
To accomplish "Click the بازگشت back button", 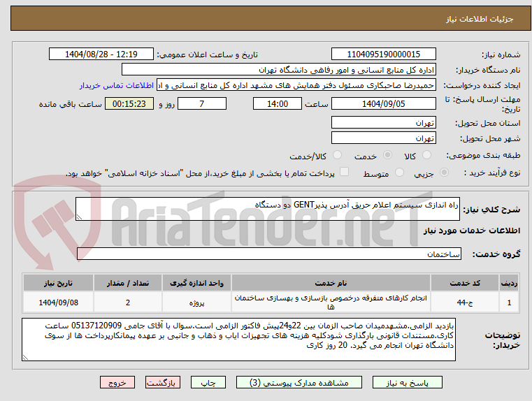I will [162, 382].
